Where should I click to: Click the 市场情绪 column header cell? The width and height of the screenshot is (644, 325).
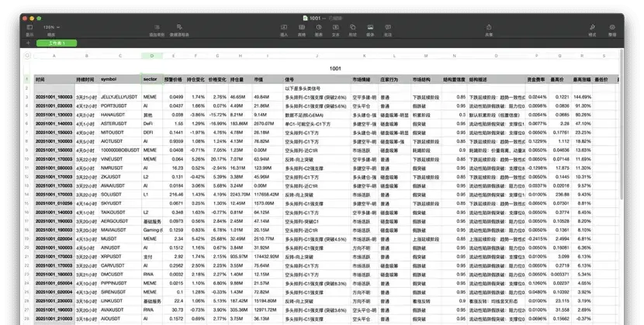tap(365, 79)
